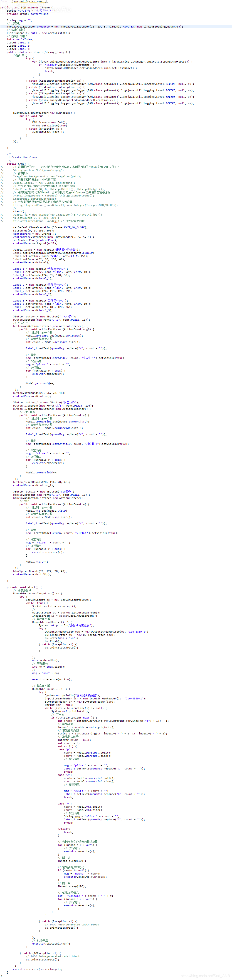Click commented 'String path = "E:\\java\\i.png";' line
The width and height of the screenshot is (232, 980).
(38, 170)
